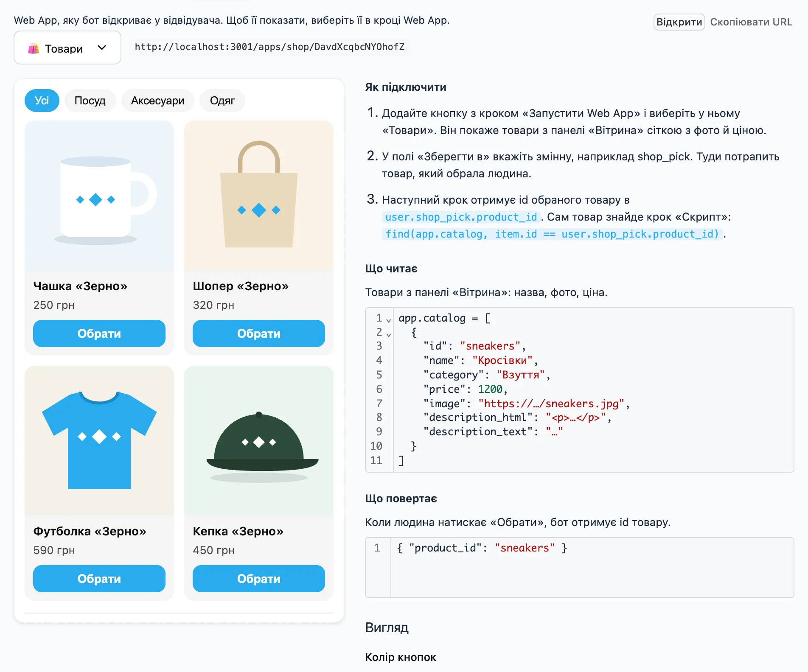Select the «Усі» category filter
Viewport: 808px width, 672px height.
point(42,101)
